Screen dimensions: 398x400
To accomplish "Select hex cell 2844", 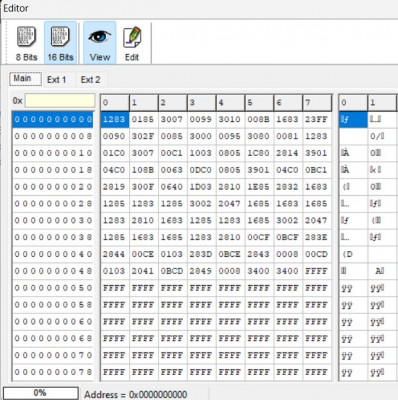I will pyautogui.click(x=115, y=254).
